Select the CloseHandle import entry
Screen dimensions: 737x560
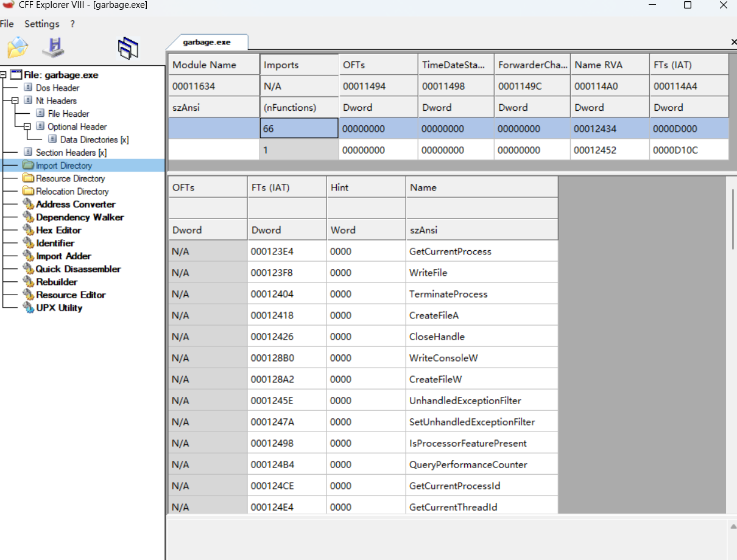pos(363,337)
